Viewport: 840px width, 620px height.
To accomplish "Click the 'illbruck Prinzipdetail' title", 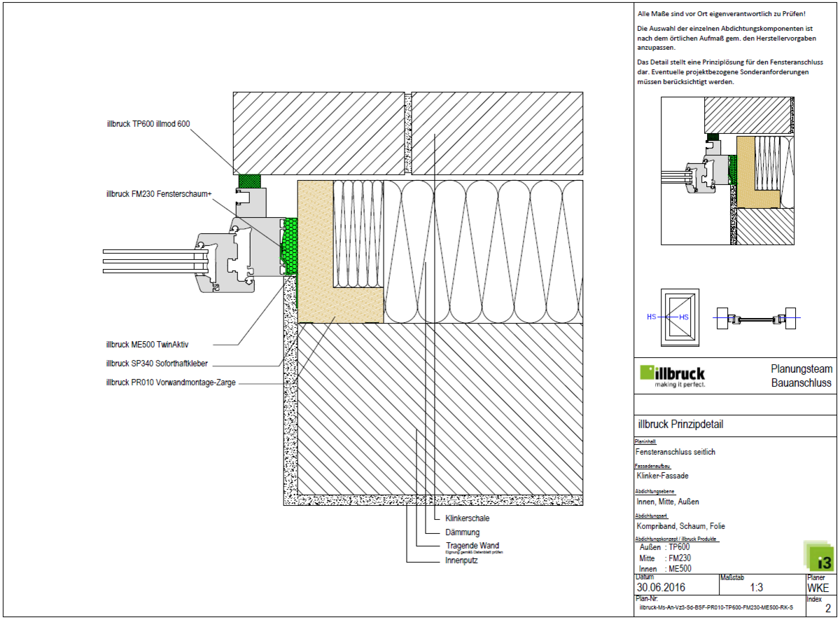I will pos(680,425).
